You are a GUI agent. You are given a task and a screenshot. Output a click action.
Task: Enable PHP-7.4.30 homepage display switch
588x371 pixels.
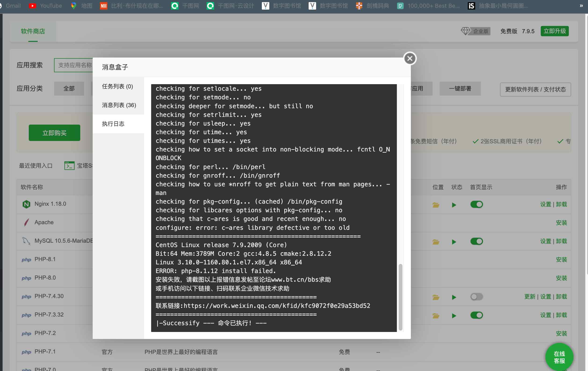[x=476, y=297]
